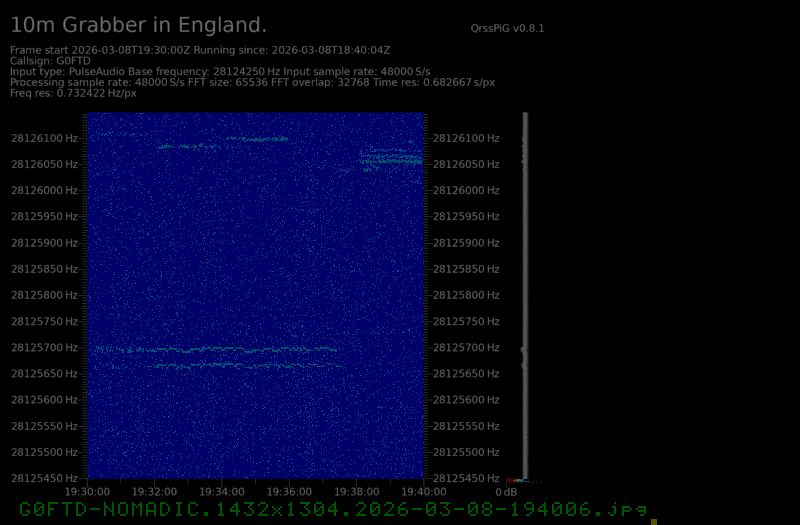The width and height of the screenshot is (800, 525).
Task: Select the Frame start timestamp line
Action: point(200,50)
